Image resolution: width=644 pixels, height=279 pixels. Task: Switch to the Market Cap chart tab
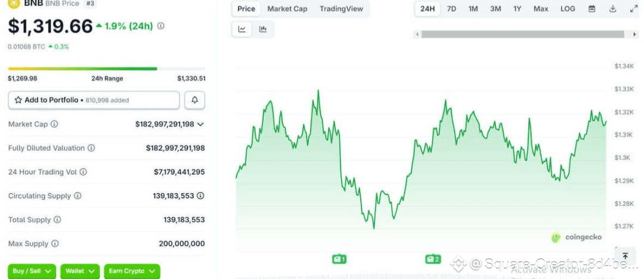coord(287,9)
